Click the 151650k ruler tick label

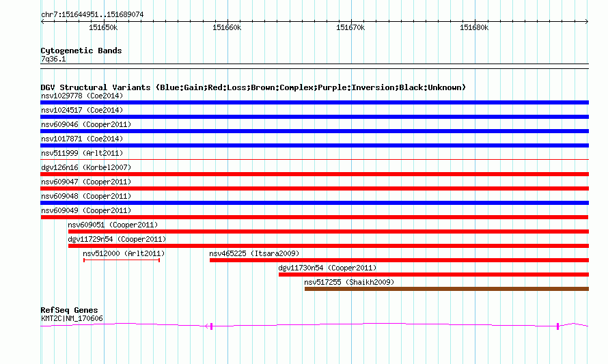pyautogui.click(x=103, y=27)
